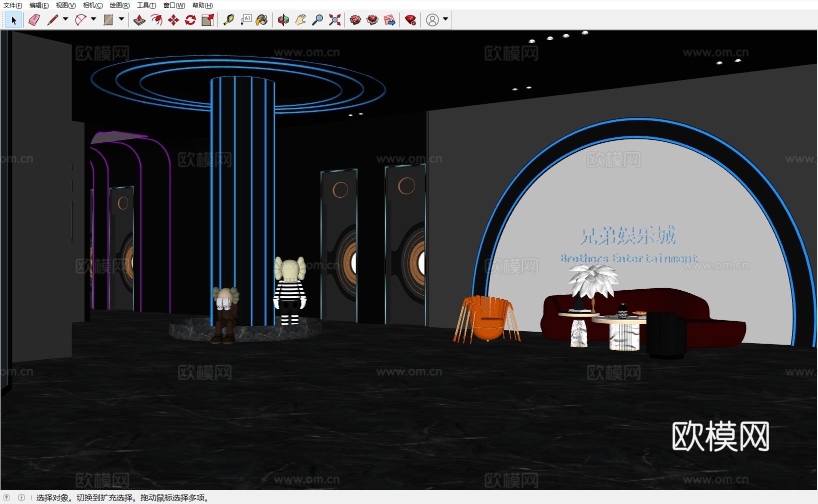
Task: Select the orange chair in the model
Action: coord(486,319)
